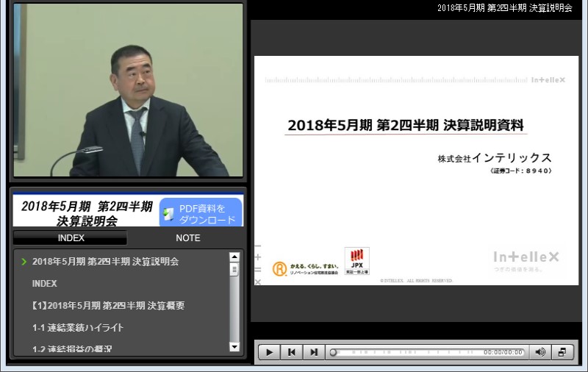Viewport: 588px width, 372px height.
Task: Click the index list scroll-up arrow
Action: [234, 257]
